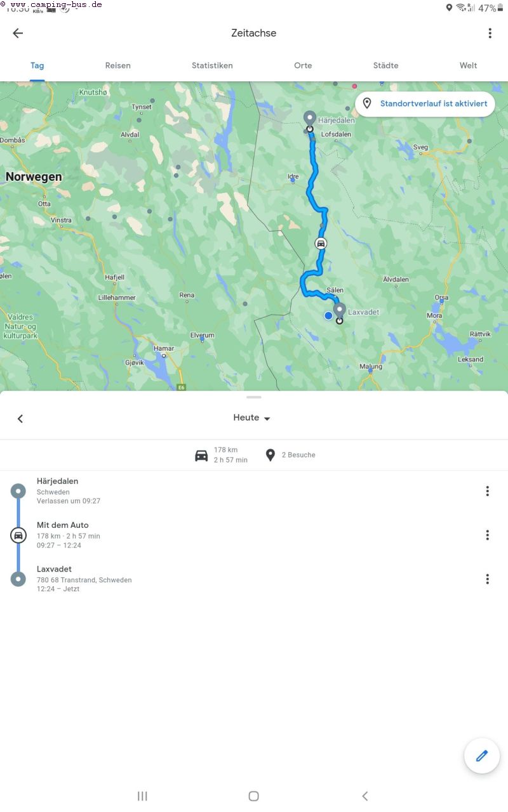
Task: Open the Heute date dropdown
Action: 252,418
